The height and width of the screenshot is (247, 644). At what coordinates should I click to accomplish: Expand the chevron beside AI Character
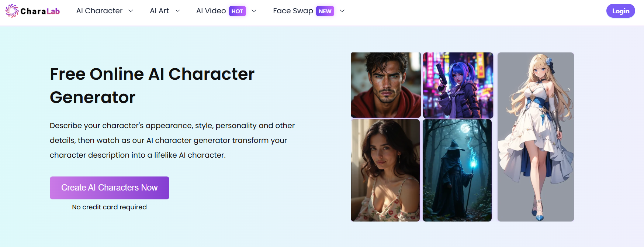[x=131, y=11]
